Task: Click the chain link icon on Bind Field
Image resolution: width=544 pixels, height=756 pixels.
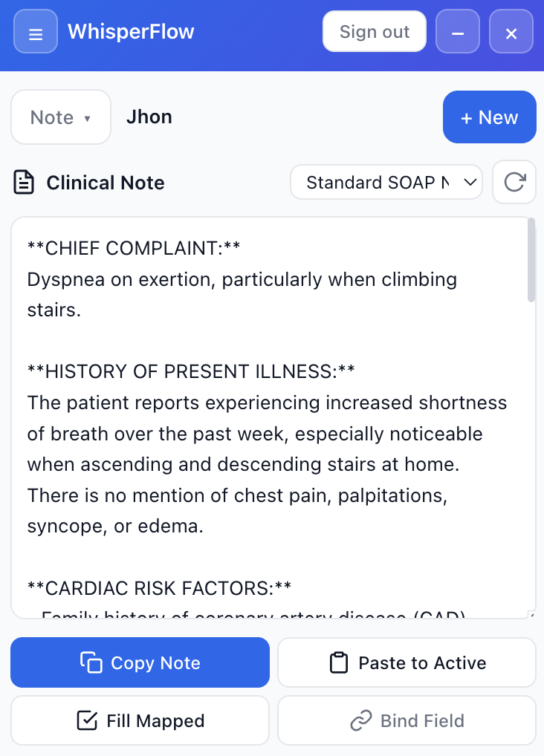Action: pos(362,720)
